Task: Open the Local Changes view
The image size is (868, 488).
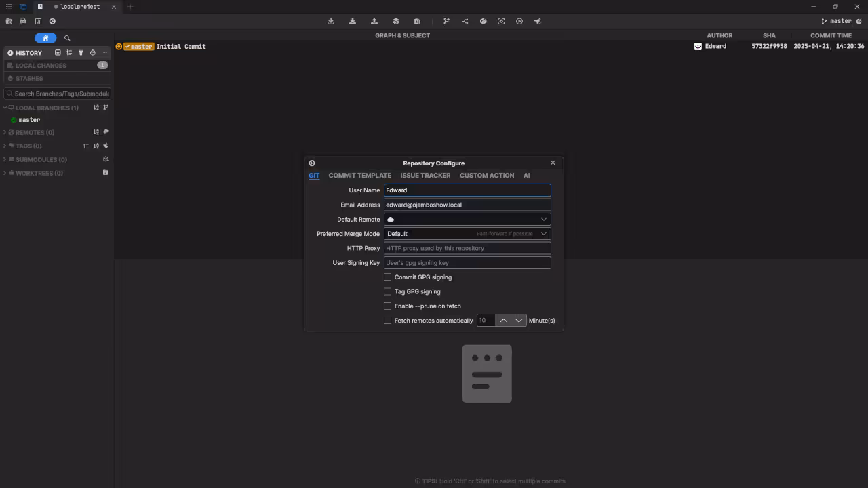Action: (x=57, y=66)
